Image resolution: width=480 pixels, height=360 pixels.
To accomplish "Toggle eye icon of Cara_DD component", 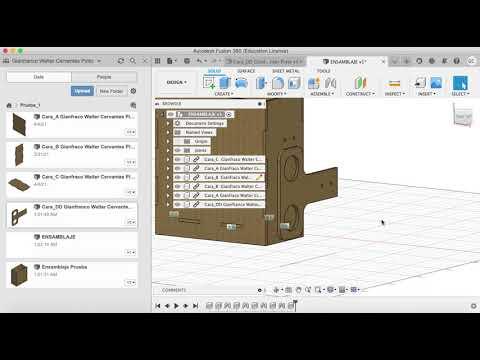I will point(178,204).
